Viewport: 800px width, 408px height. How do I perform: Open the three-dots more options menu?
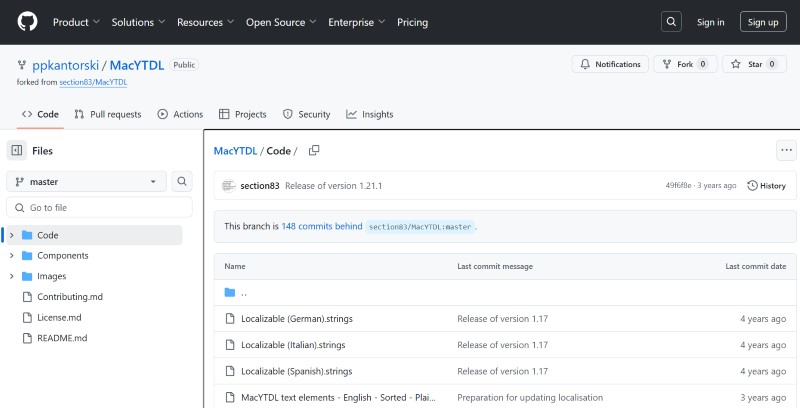786,150
